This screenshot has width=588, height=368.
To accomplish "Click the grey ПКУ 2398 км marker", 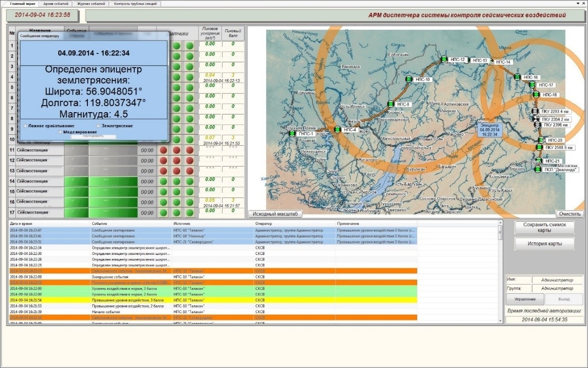I will pyautogui.click(x=537, y=124).
